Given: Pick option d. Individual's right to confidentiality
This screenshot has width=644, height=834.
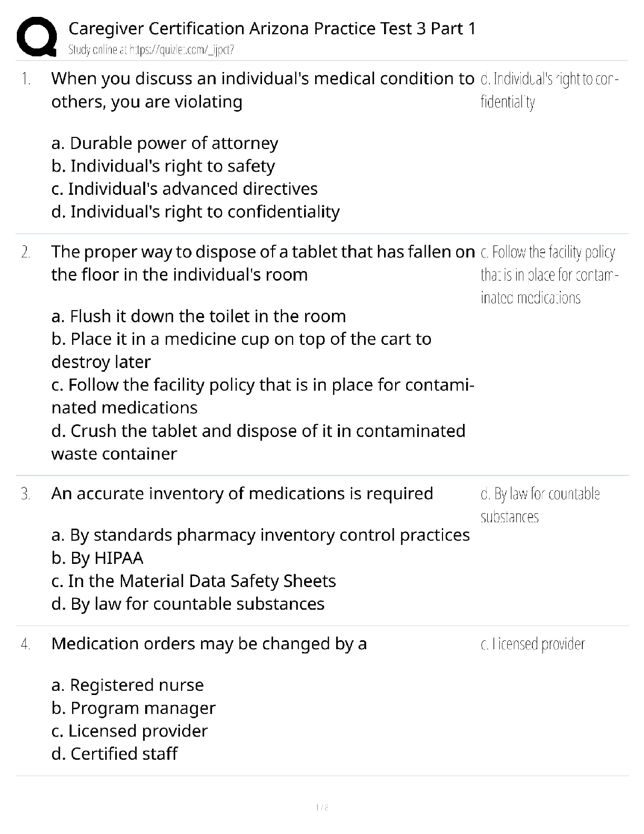Looking at the screenshot, I should pos(196,212).
